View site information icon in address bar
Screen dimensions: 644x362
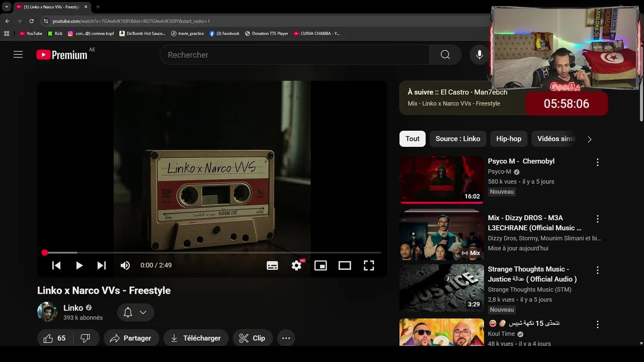click(46, 21)
